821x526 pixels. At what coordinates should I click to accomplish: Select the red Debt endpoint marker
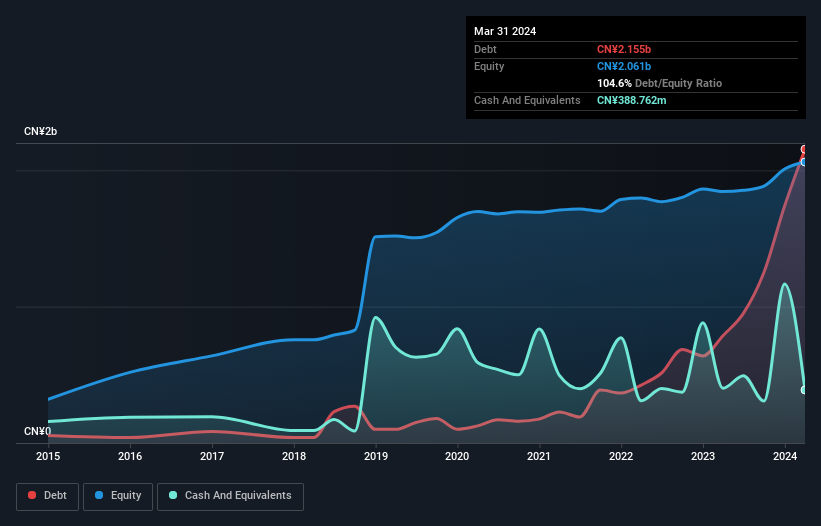804,150
